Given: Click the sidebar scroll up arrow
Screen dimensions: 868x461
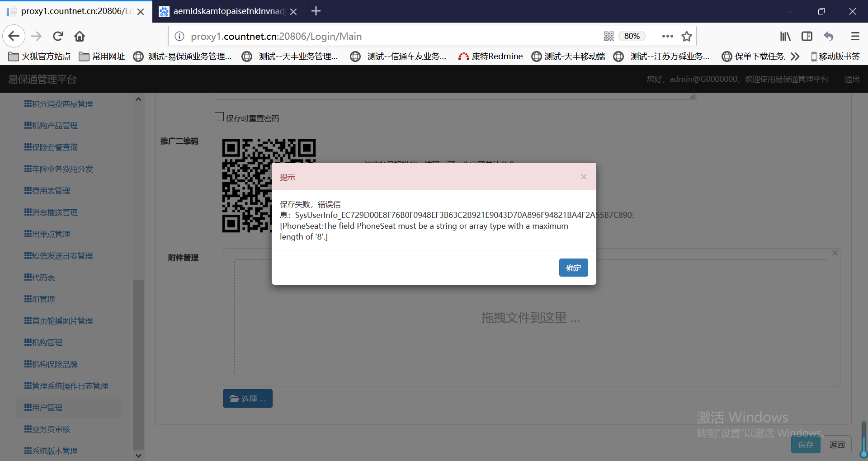Looking at the screenshot, I should tap(138, 99).
